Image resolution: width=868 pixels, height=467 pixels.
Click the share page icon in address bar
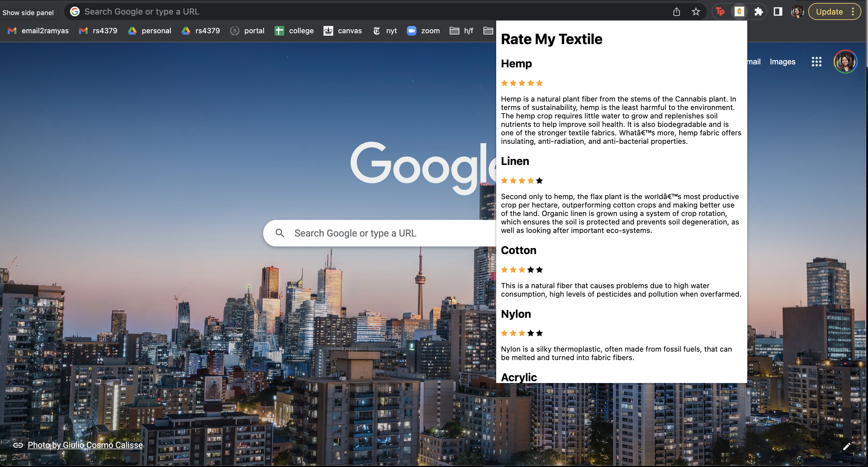pos(676,12)
